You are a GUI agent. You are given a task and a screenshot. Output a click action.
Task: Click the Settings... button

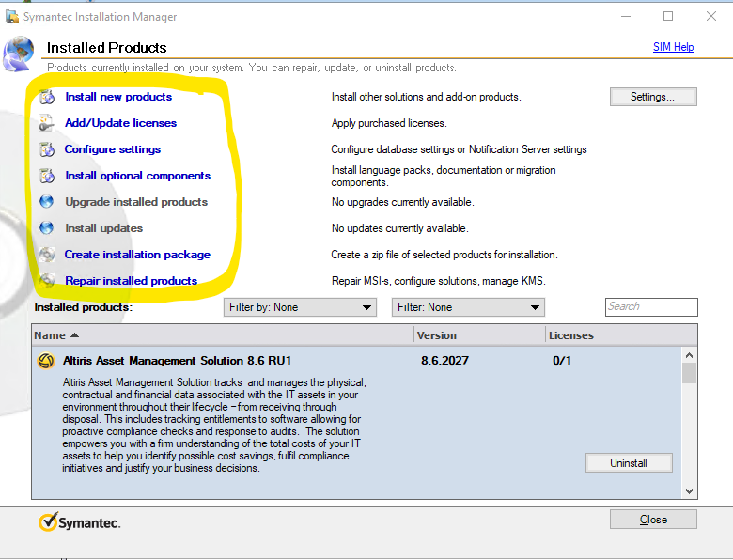[653, 97]
